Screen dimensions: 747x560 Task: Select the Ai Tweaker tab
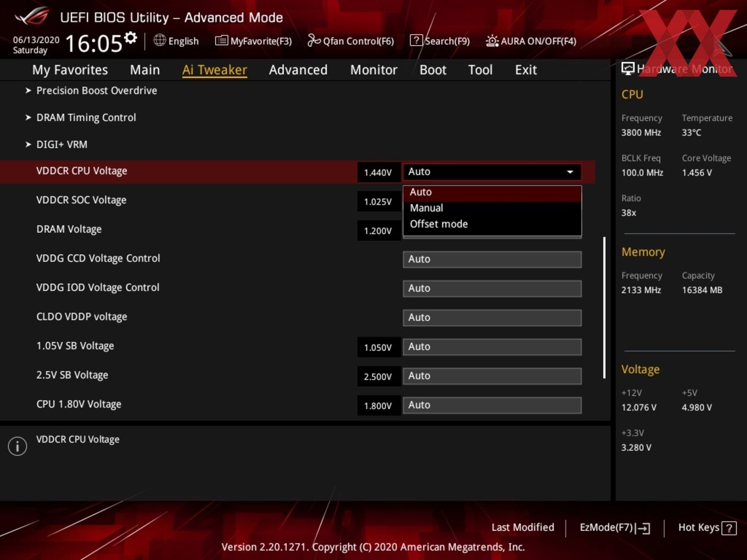coord(215,70)
